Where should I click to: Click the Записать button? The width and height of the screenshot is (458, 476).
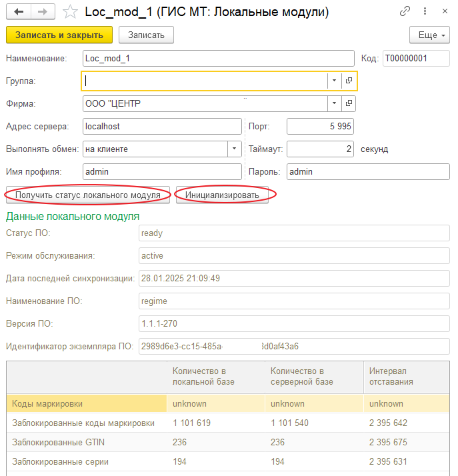tap(146, 35)
